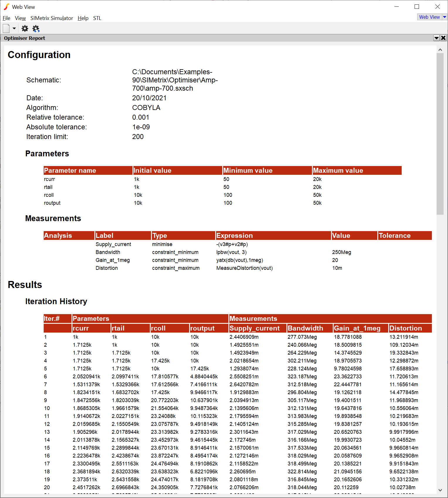Image resolution: width=448 pixels, height=498 pixels.
Task: Open the STL menu
Action: pyautogui.click(x=97, y=18)
